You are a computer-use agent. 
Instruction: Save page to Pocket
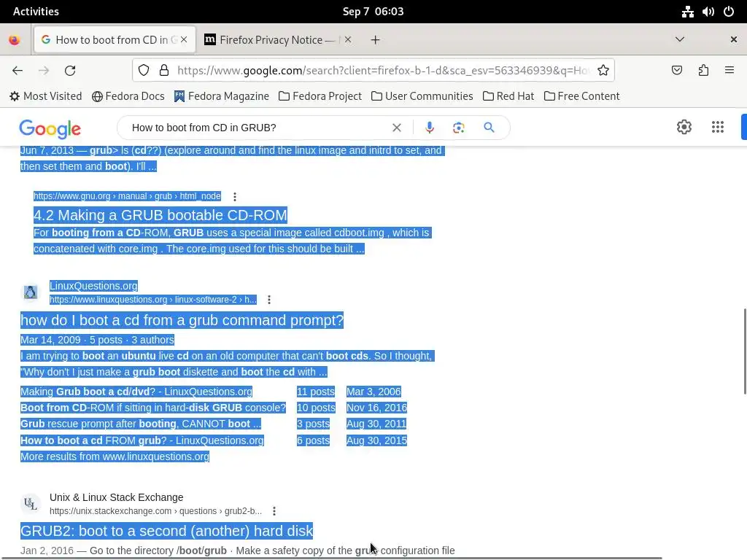click(x=676, y=71)
